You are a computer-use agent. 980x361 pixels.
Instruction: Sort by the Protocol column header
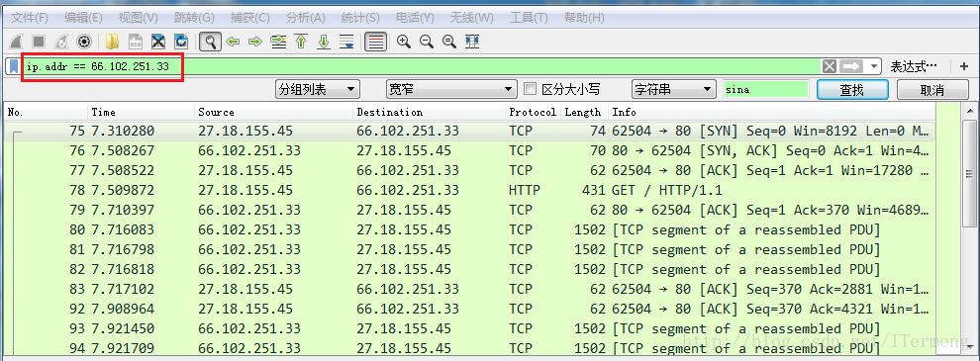(x=534, y=113)
